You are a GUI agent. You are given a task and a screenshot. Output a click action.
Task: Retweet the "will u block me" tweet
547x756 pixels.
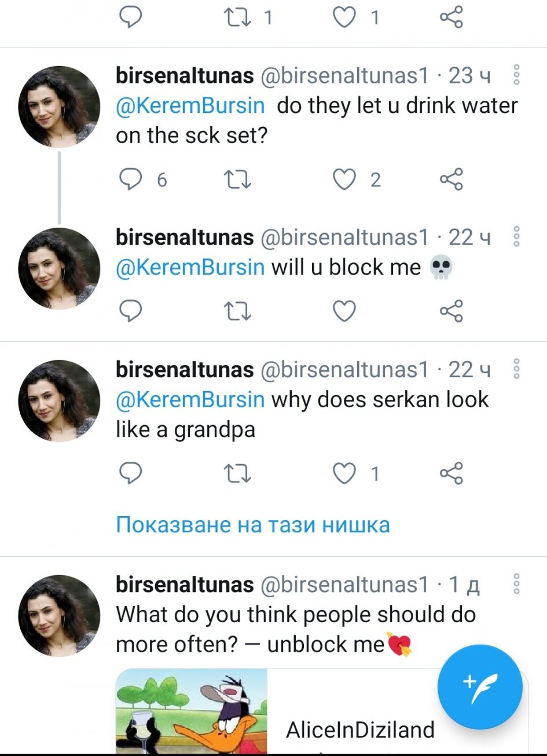[237, 312]
